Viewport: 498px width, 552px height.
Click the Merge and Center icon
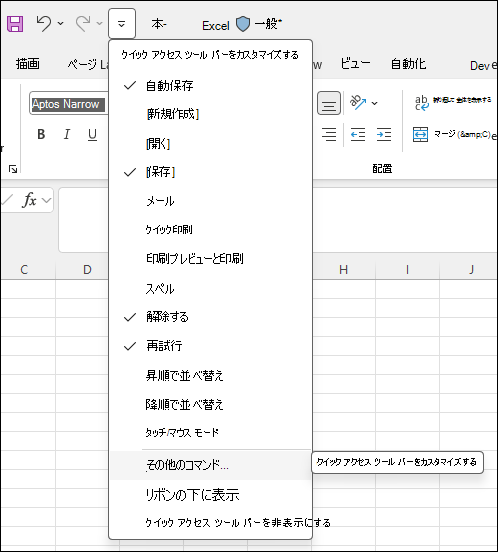click(x=420, y=134)
